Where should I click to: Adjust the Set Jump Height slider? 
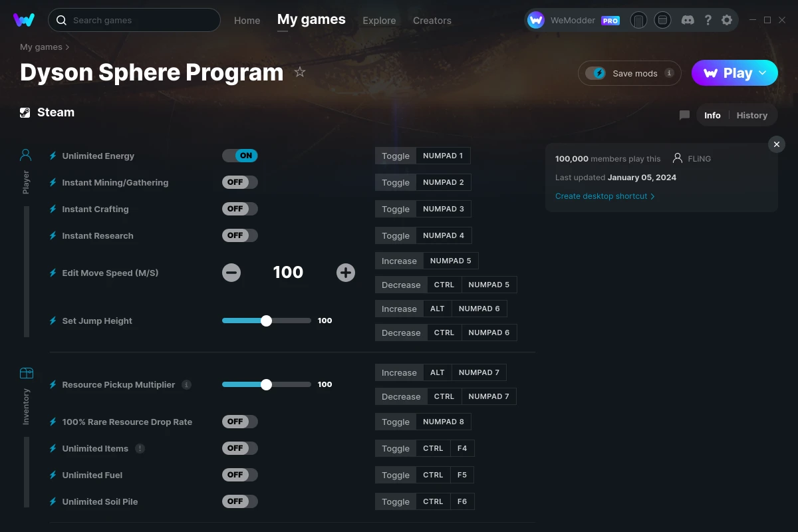point(267,320)
